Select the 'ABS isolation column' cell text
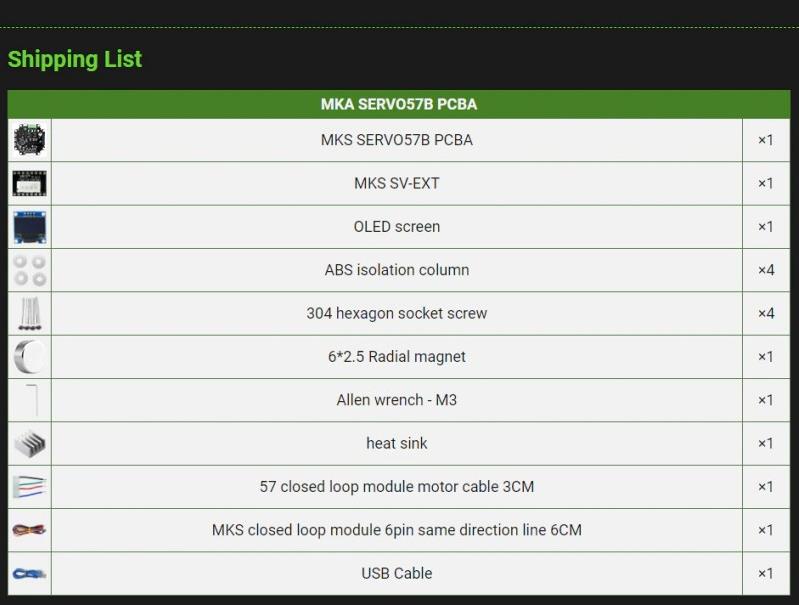This screenshot has width=799, height=605. point(396,270)
